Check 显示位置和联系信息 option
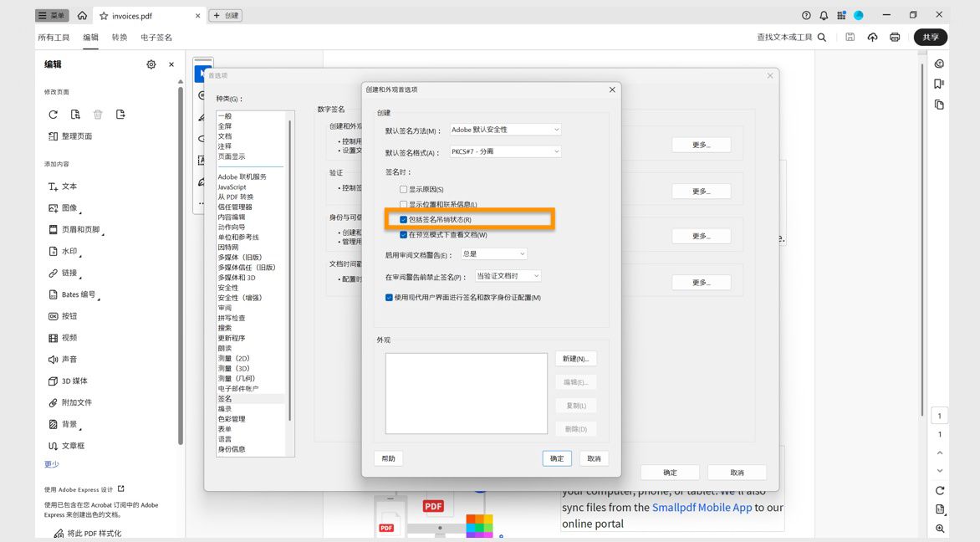This screenshot has height=542, width=980. 403,204
